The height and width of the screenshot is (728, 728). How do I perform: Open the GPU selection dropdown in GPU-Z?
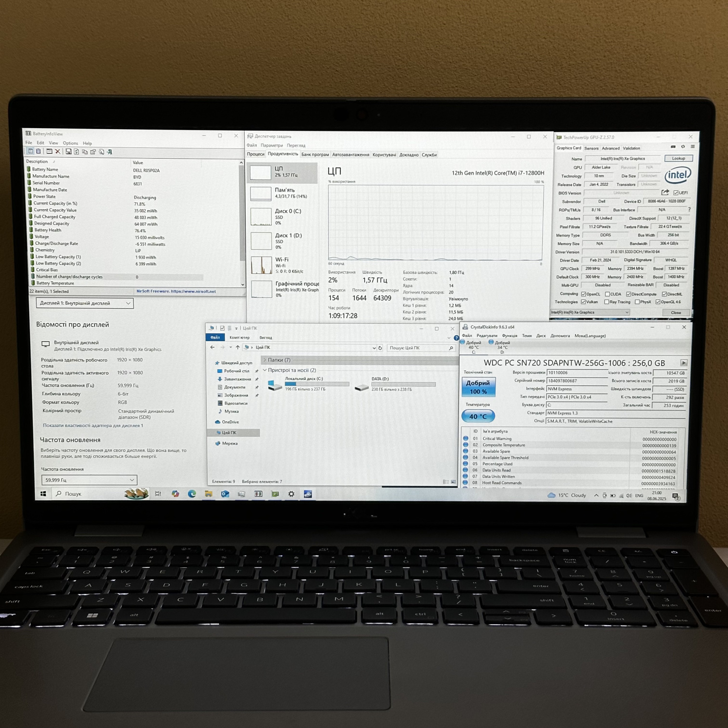[590, 313]
